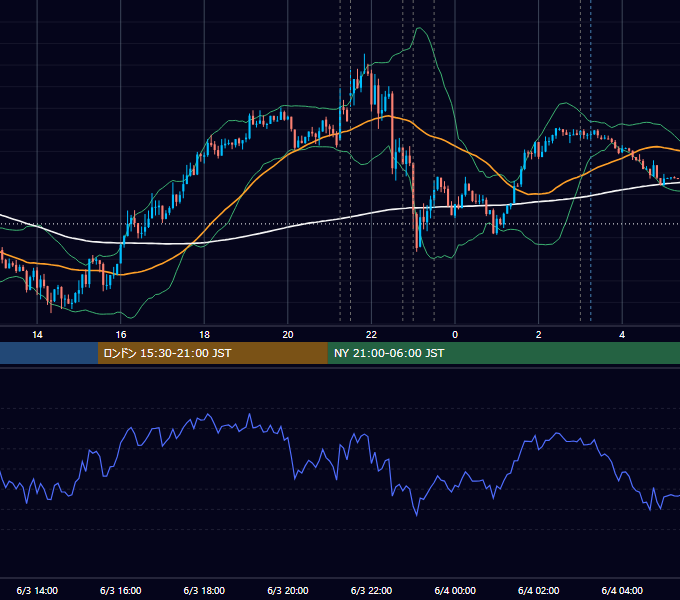Click the 22 label on the upper time axis
Image resolution: width=680 pixels, height=600 pixels.
coord(372,335)
